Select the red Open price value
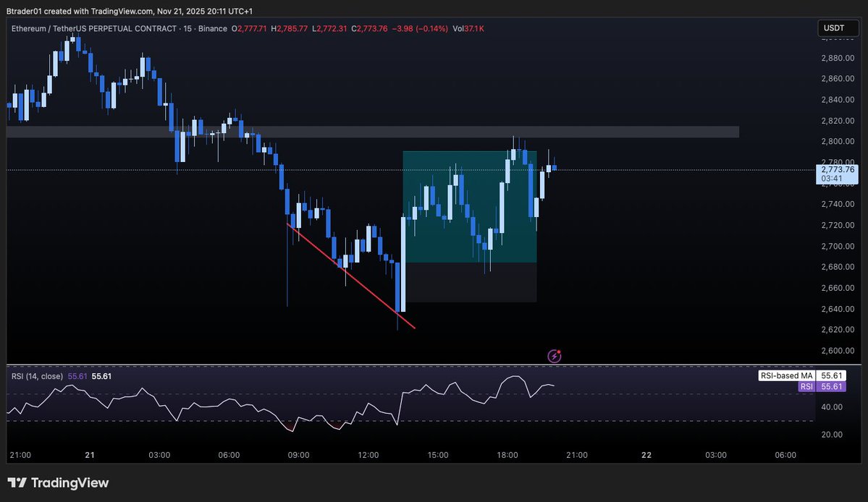The height and width of the screenshot is (502, 868). pyautogui.click(x=250, y=29)
